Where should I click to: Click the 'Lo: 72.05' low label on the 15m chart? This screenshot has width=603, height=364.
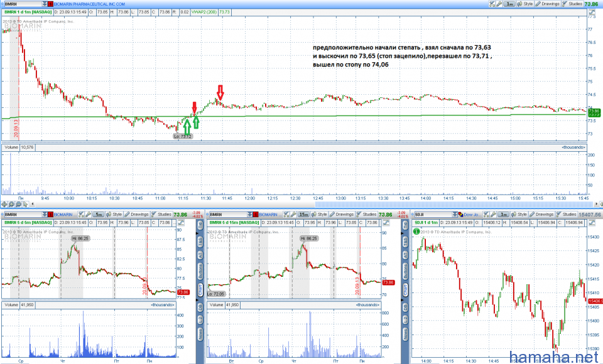[x=216, y=294]
